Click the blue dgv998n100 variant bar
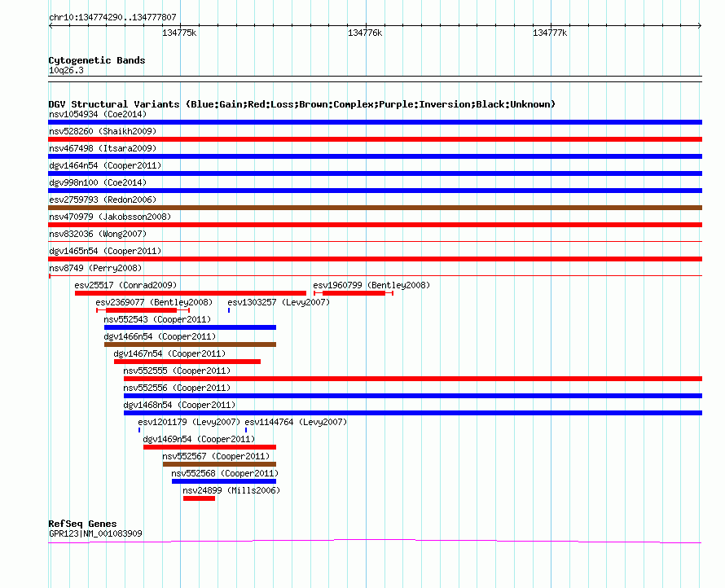The height and width of the screenshot is (588, 725). click(375, 191)
